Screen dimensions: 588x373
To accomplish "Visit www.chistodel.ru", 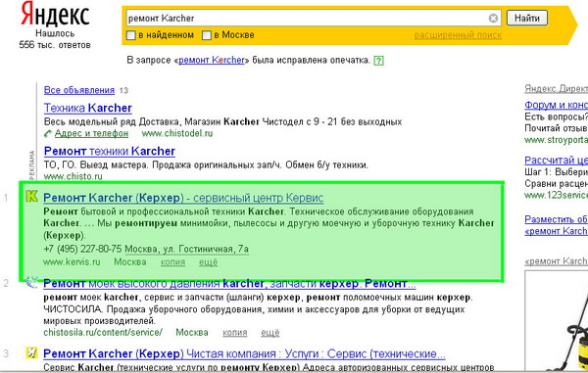I will (x=177, y=133).
